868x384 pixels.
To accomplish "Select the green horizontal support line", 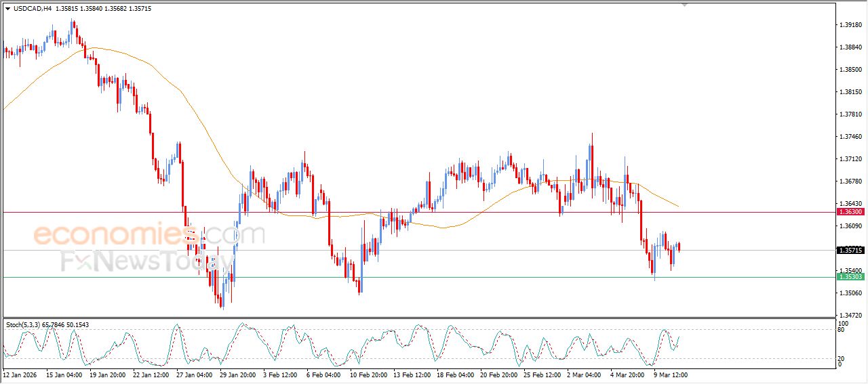I will point(418,277).
